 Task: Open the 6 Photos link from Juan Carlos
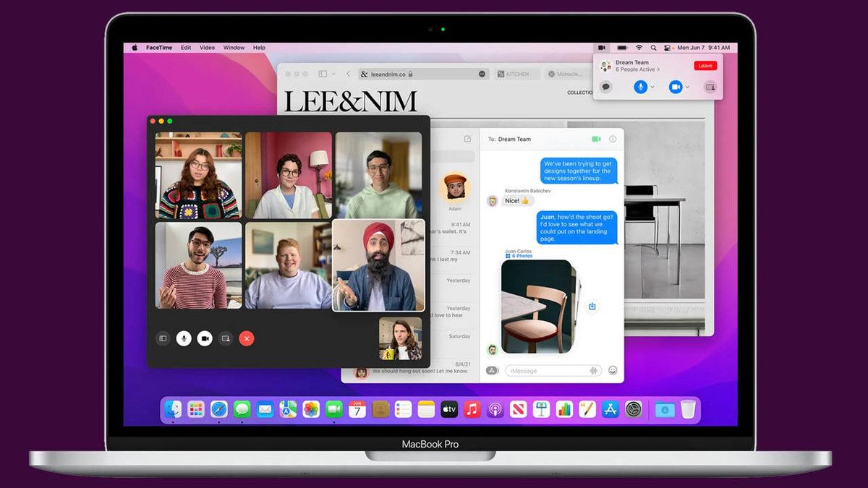coord(522,257)
